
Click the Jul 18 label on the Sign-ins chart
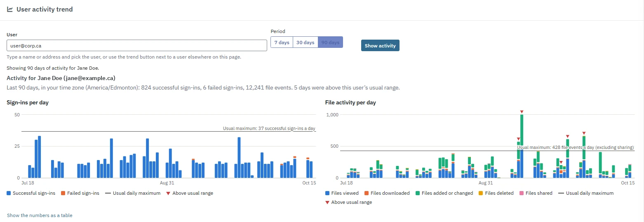pyautogui.click(x=28, y=183)
